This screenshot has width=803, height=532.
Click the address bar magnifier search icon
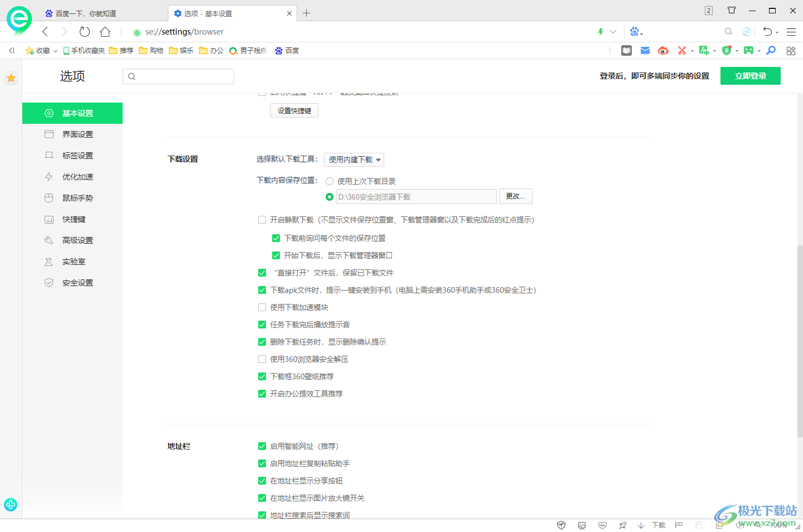(x=728, y=32)
